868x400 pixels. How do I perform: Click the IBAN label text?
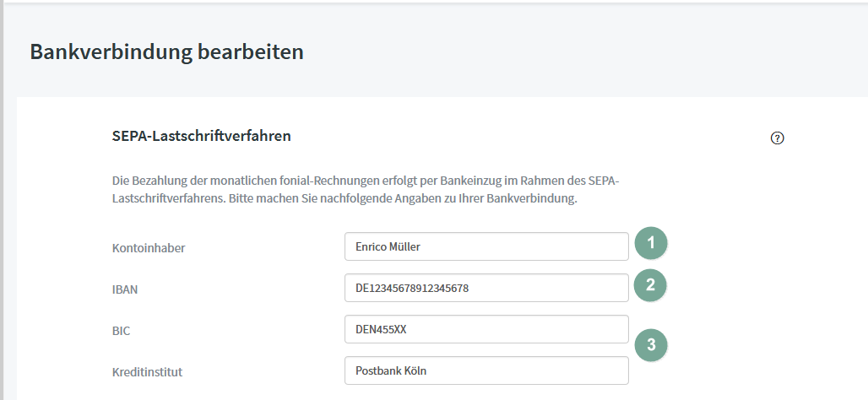tap(125, 289)
